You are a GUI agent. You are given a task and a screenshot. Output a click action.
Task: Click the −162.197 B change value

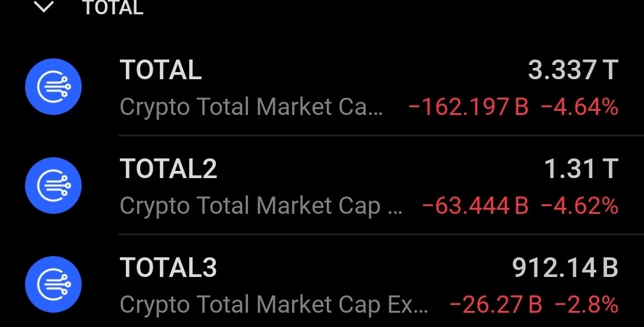pyautogui.click(x=468, y=107)
